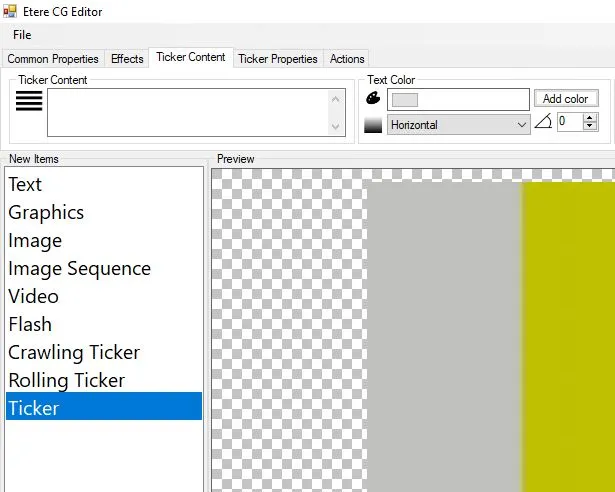The height and width of the screenshot is (492, 615).
Task: Click the Etere CG Editor app icon
Action: tap(10, 11)
